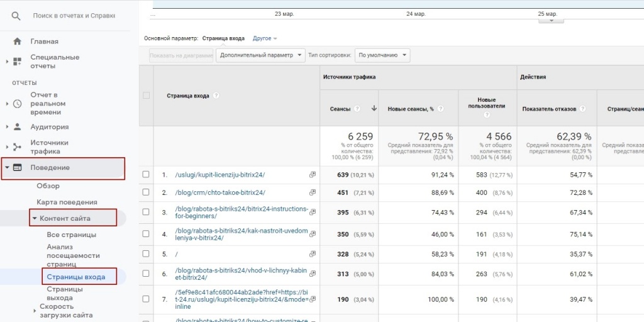This screenshot has height=322, width=644.
Task: Open the Дополнительный параметр dropdown
Action: (x=260, y=55)
